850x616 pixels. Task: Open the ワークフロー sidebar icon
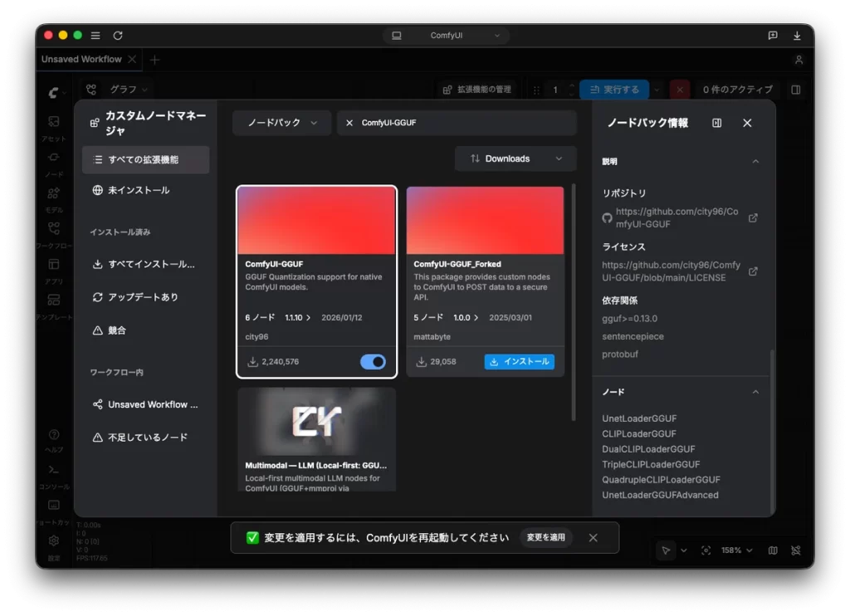tap(54, 228)
